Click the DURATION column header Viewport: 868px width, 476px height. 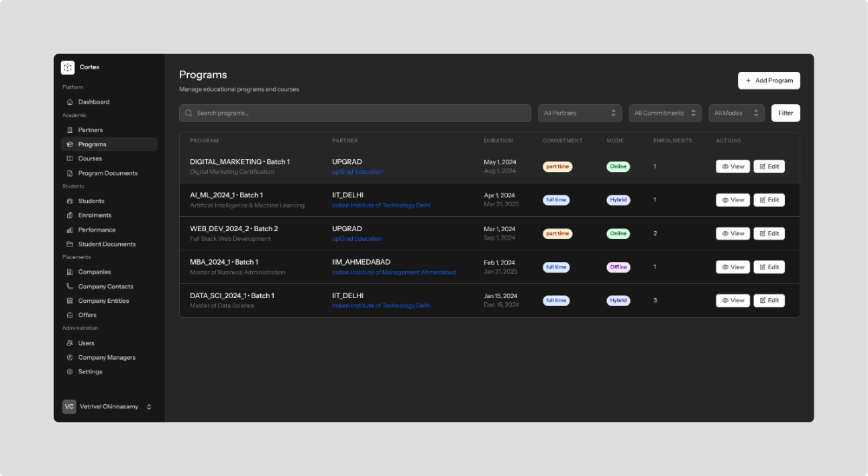pyautogui.click(x=498, y=141)
